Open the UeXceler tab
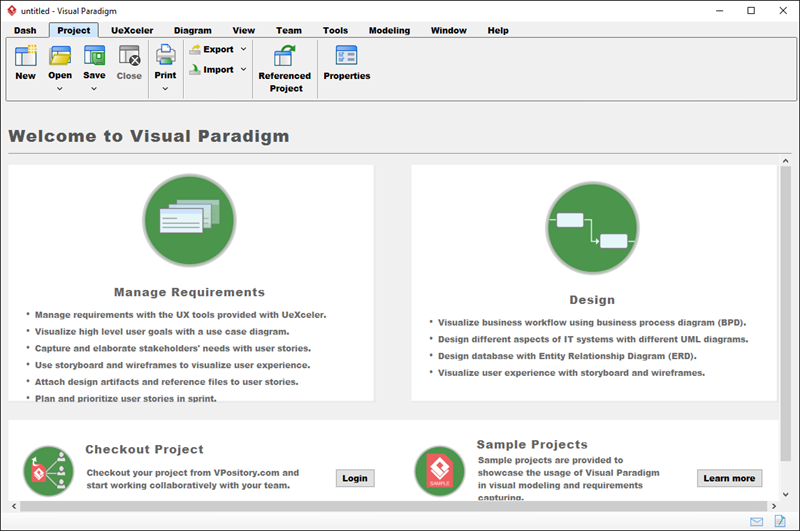The image size is (800, 531). click(132, 31)
